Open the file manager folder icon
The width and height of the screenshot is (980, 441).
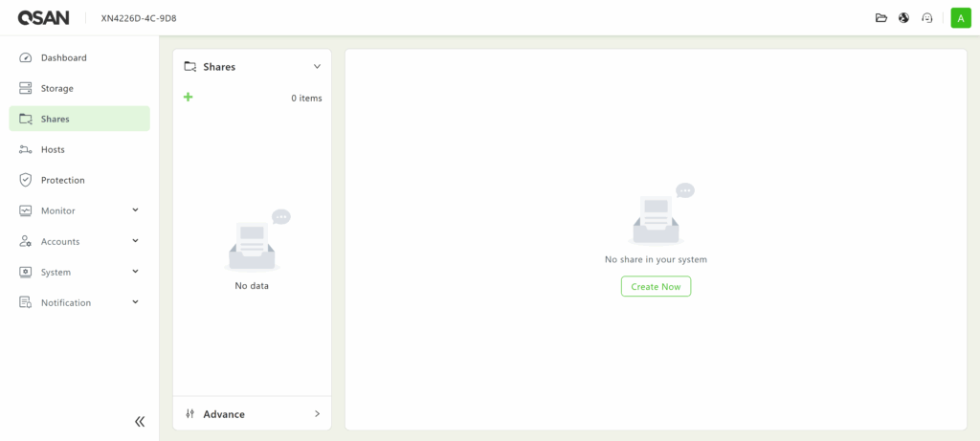[x=881, y=18]
